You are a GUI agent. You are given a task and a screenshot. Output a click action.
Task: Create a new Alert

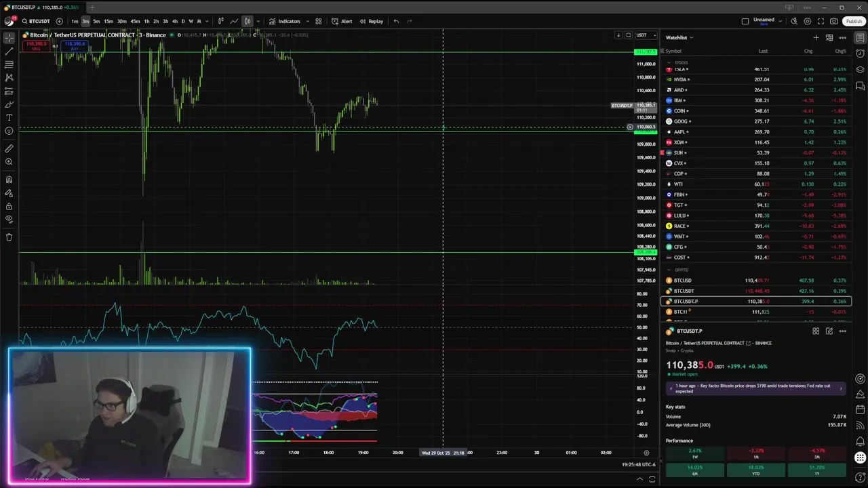342,21
